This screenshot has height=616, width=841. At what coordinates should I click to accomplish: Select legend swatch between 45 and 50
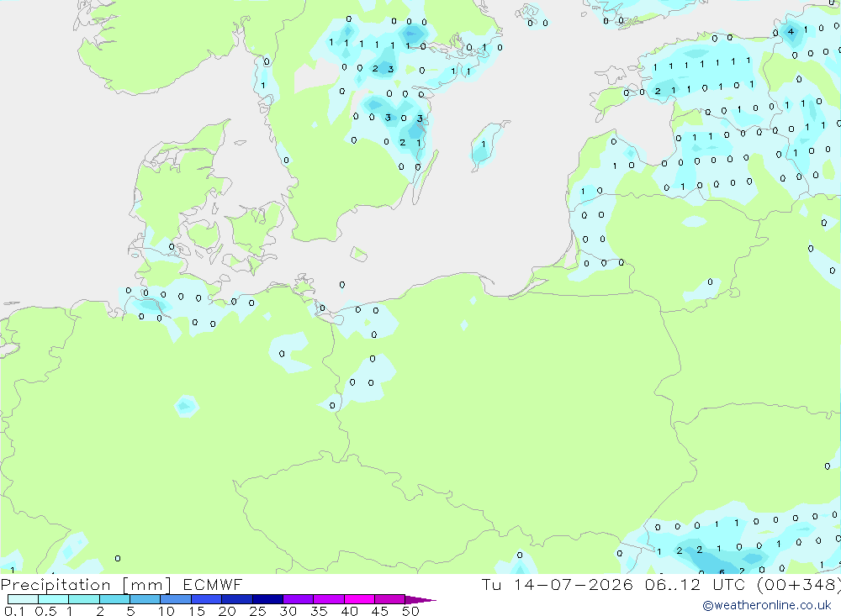point(390,599)
